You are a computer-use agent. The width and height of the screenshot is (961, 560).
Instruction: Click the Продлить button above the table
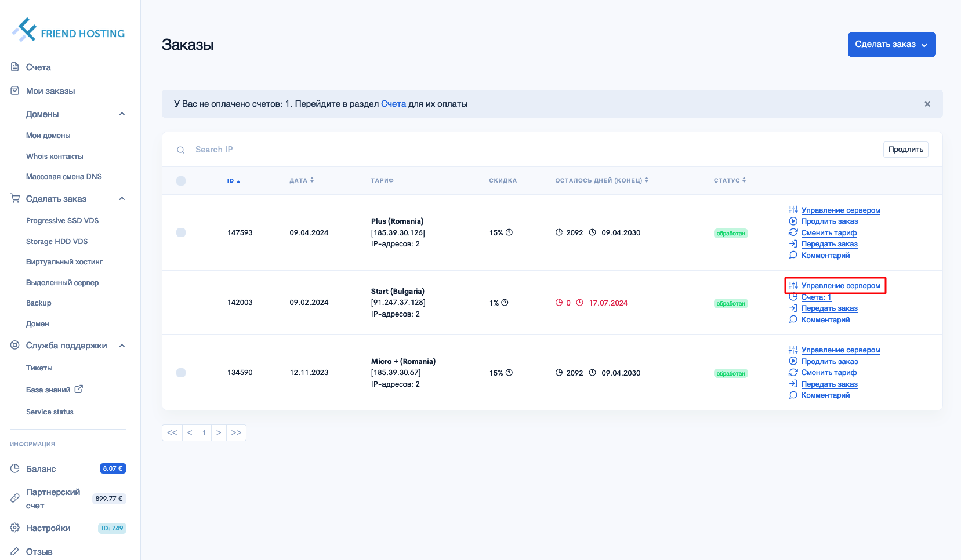coord(905,150)
